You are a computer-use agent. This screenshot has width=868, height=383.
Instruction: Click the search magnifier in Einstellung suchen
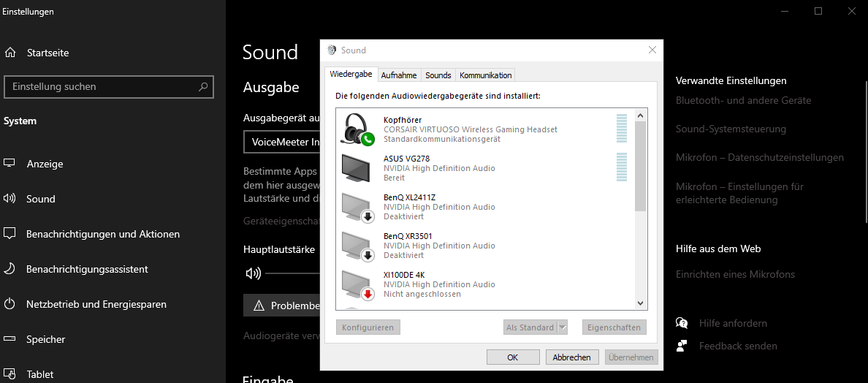pos(203,86)
